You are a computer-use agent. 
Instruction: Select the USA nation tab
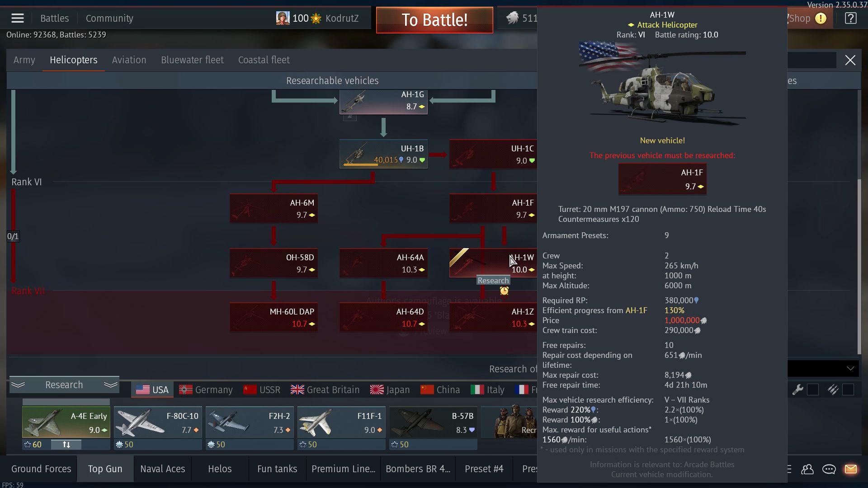(152, 389)
